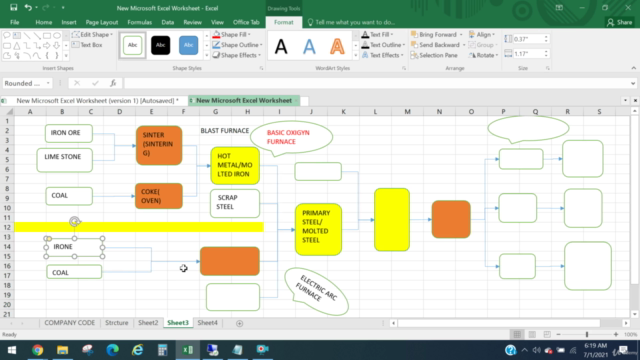
Task: Add a new sheet with plus button
Action: coord(240,323)
